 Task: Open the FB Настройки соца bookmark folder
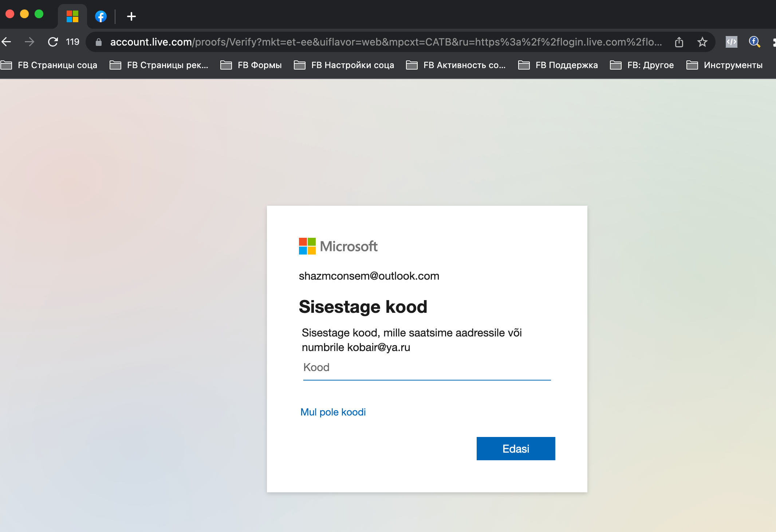pos(344,65)
